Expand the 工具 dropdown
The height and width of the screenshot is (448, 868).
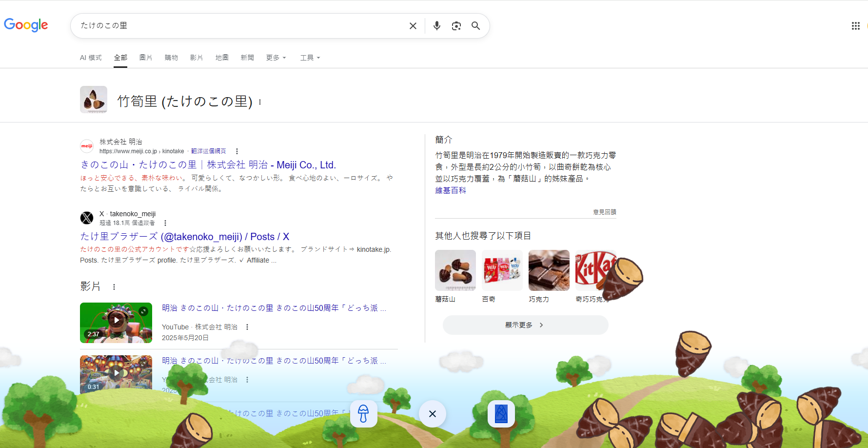point(310,57)
